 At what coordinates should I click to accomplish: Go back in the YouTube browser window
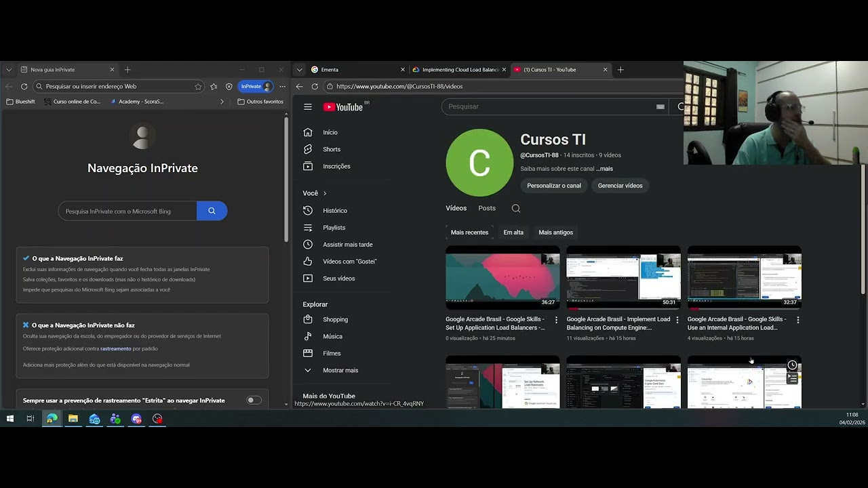click(299, 86)
